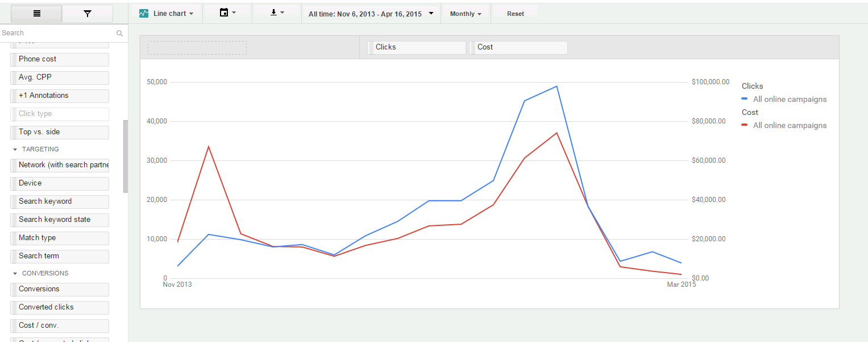Viewport: 868px width, 342px height.
Task: Click the Line chart type icon
Action: click(x=144, y=14)
